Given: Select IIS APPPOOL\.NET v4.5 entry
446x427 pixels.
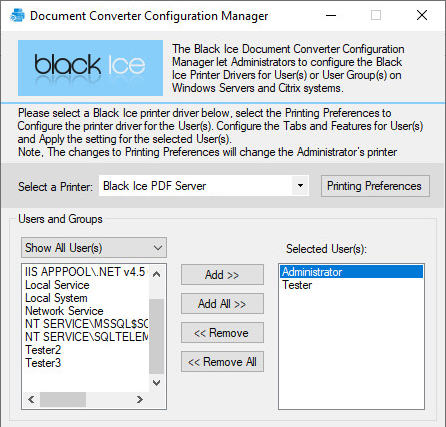Looking at the screenshot, I should tap(86, 272).
